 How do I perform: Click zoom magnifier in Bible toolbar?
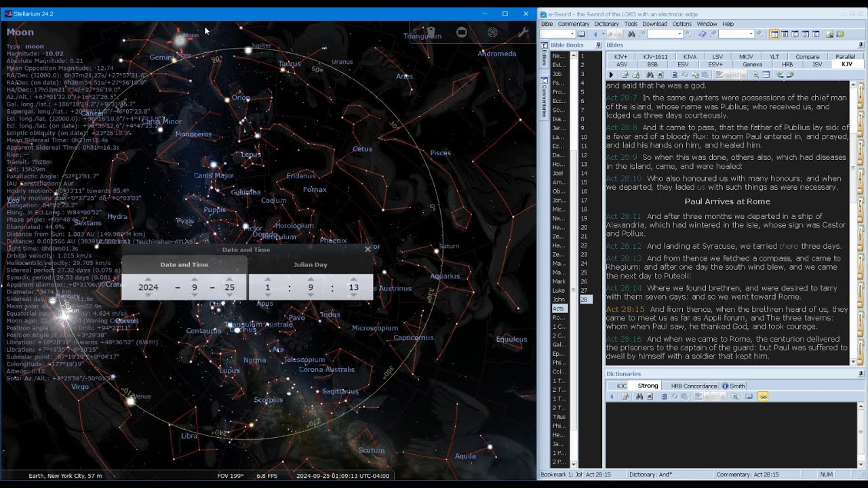point(756,75)
